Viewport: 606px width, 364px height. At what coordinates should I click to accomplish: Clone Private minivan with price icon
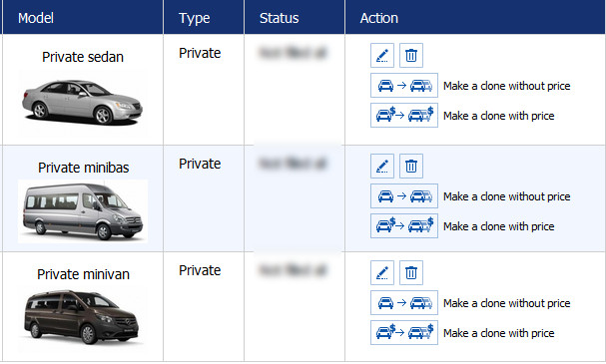(404, 332)
